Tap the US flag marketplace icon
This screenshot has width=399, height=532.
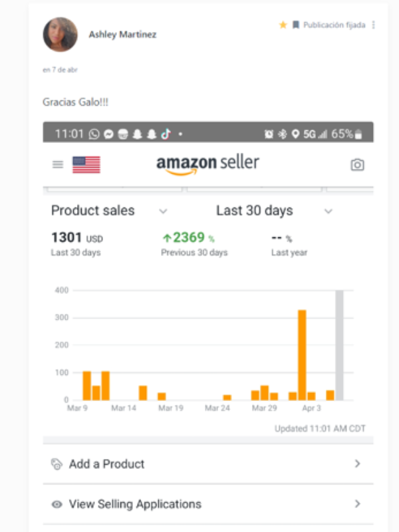pyautogui.click(x=86, y=164)
